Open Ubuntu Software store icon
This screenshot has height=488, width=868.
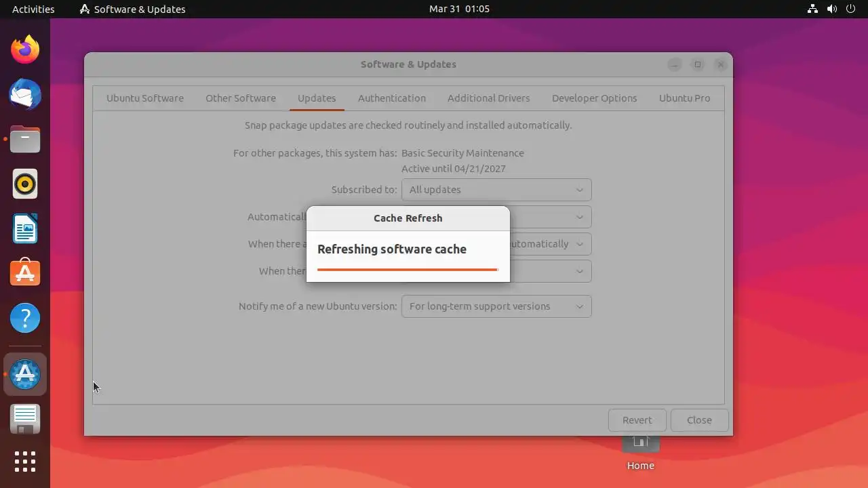click(x=25, y=273)
